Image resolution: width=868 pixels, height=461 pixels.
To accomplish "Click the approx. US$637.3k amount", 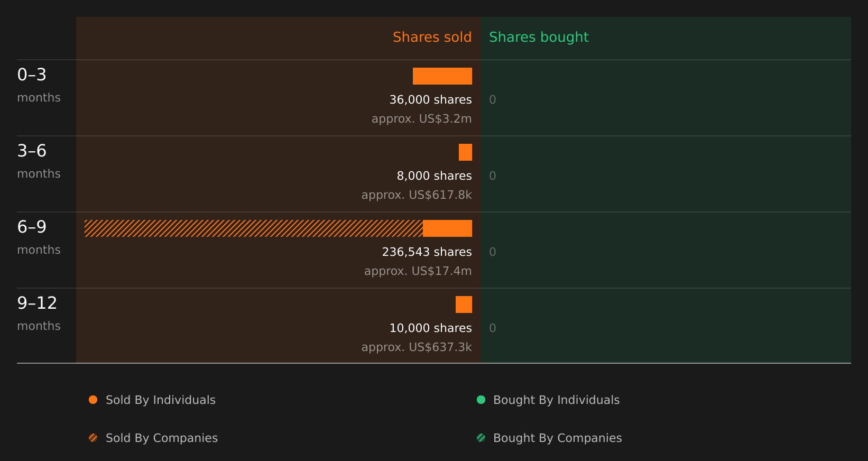I will point(417,347).
